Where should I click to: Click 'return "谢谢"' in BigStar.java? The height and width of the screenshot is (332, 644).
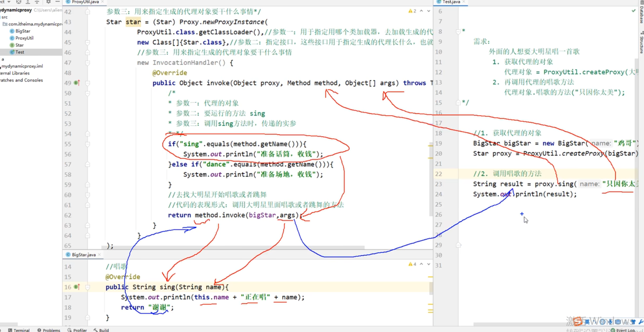point(145,307)
